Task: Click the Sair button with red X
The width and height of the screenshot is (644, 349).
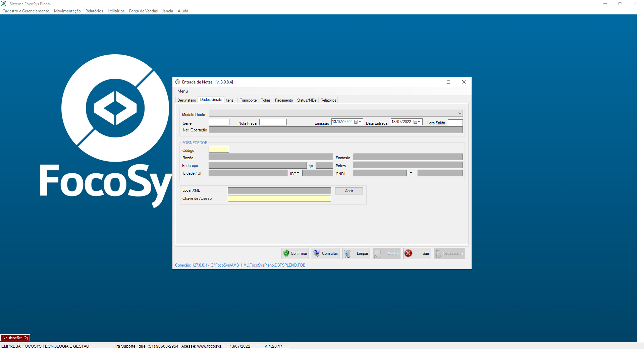Action: coord(417,253)
